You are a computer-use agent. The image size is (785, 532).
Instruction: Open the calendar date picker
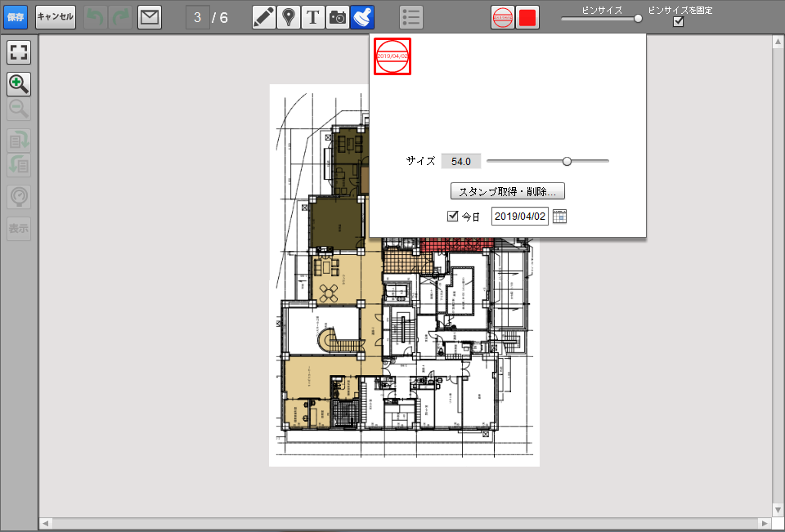(x=559, y=217)
